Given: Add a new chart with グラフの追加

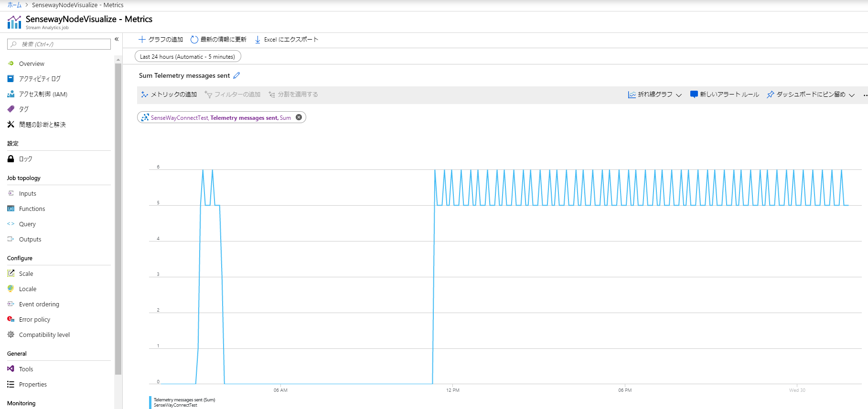Looking at the screenshot, I should click(161, 40).
